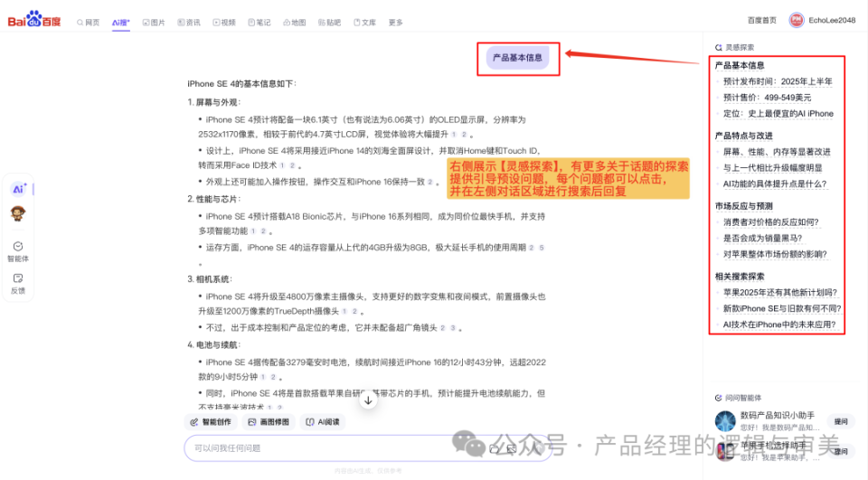This screenshot has height=480, width=868.
Task: Ask 对苹果整体市场份额的影响?
Action: click(x=775, y=254)
